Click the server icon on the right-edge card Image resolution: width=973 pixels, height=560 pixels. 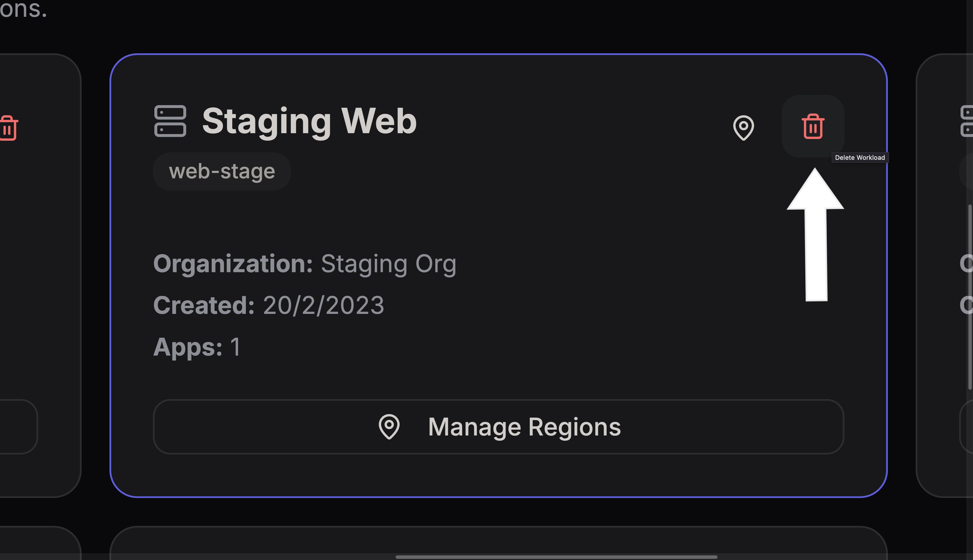coord(966,121)
